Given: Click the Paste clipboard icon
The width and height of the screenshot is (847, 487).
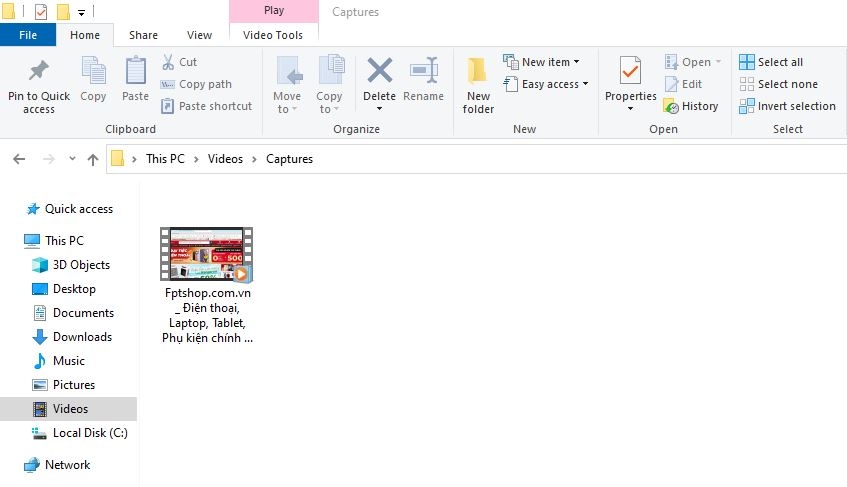Looking at the screenshot, I should point(135,71).
